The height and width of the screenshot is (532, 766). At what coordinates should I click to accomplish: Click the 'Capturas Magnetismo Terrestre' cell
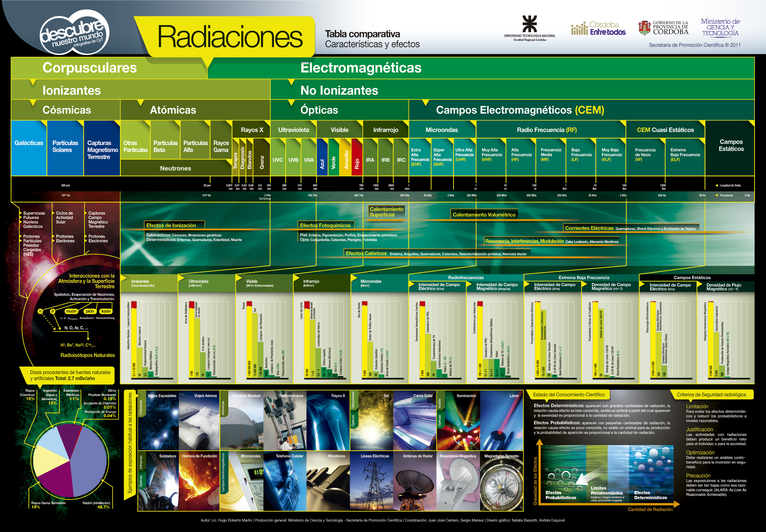coord(102,148)
